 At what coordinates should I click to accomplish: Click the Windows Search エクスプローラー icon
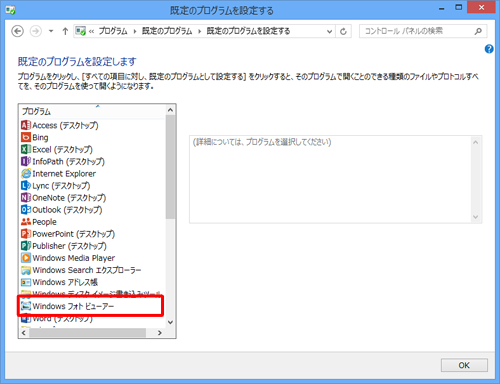pos(26,270)
